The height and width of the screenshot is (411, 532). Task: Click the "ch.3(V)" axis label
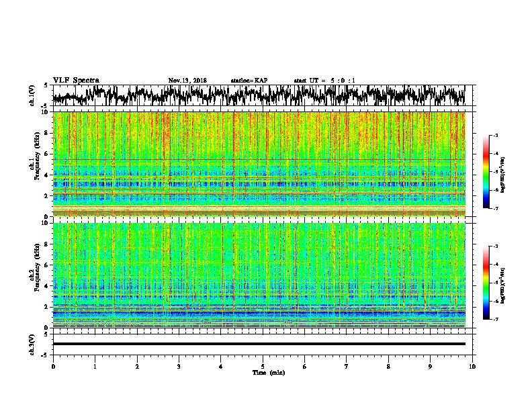pyautogui.click(x=32, y=345)
